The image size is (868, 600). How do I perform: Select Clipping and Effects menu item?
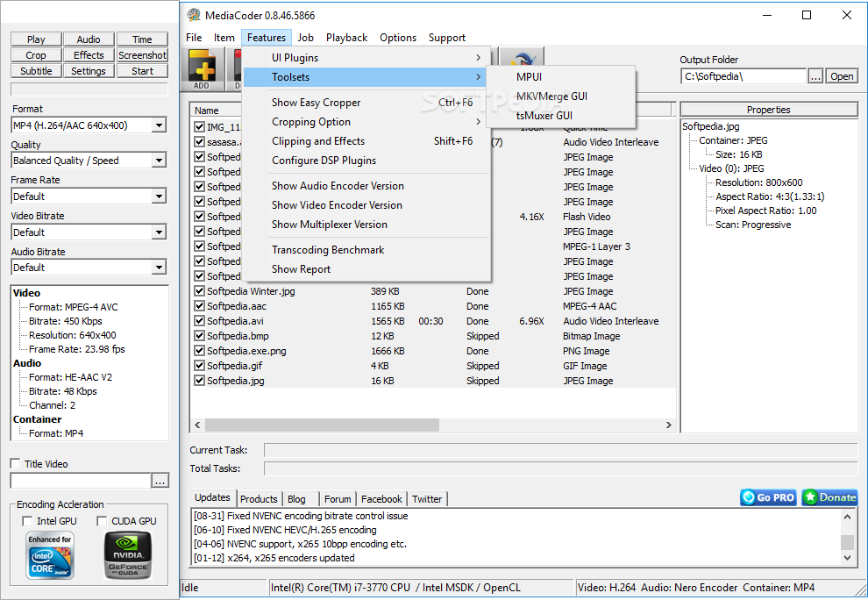coord(366,141)
